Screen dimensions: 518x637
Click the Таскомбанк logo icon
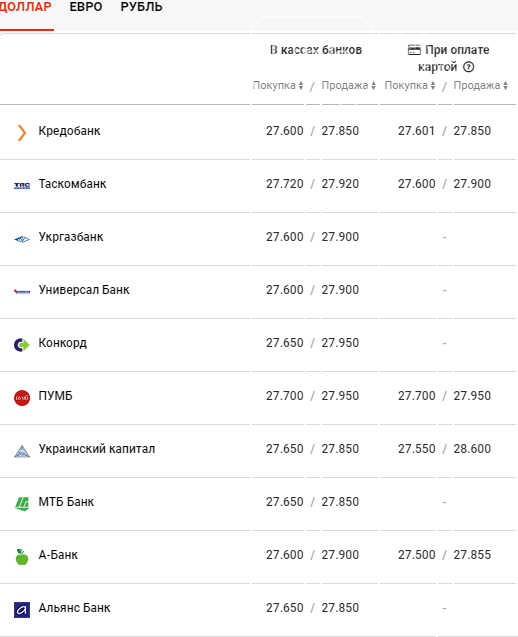(x=22, y=185)
